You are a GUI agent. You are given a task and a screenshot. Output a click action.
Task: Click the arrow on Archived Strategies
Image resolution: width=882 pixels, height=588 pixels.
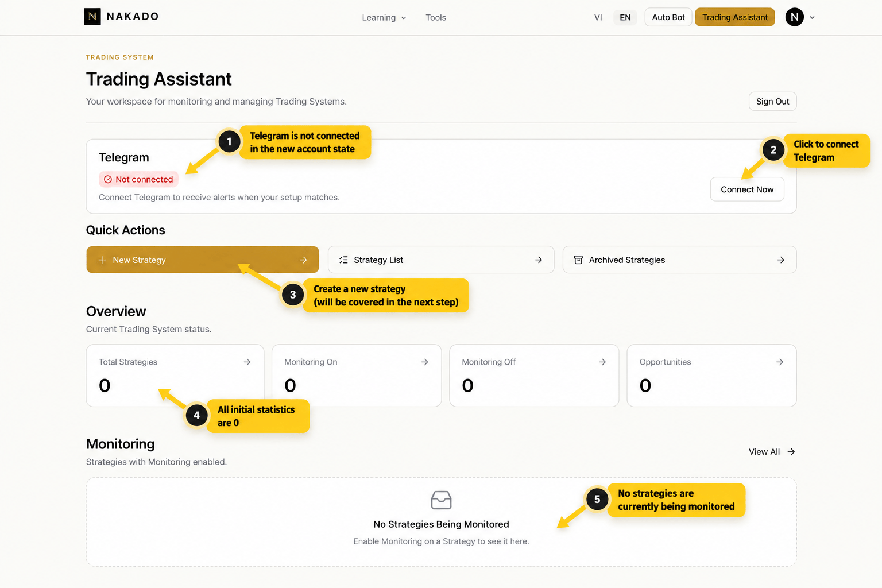(x=781, y=260)
